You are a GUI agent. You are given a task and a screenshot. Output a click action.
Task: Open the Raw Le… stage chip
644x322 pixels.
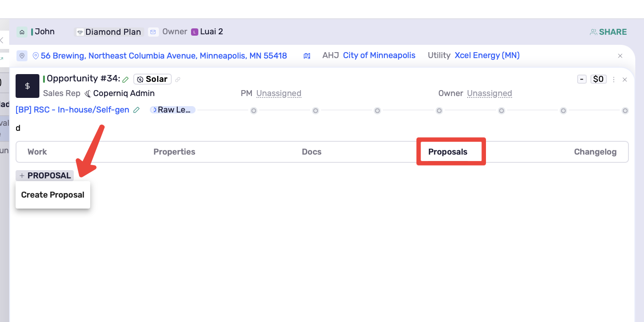173,110
